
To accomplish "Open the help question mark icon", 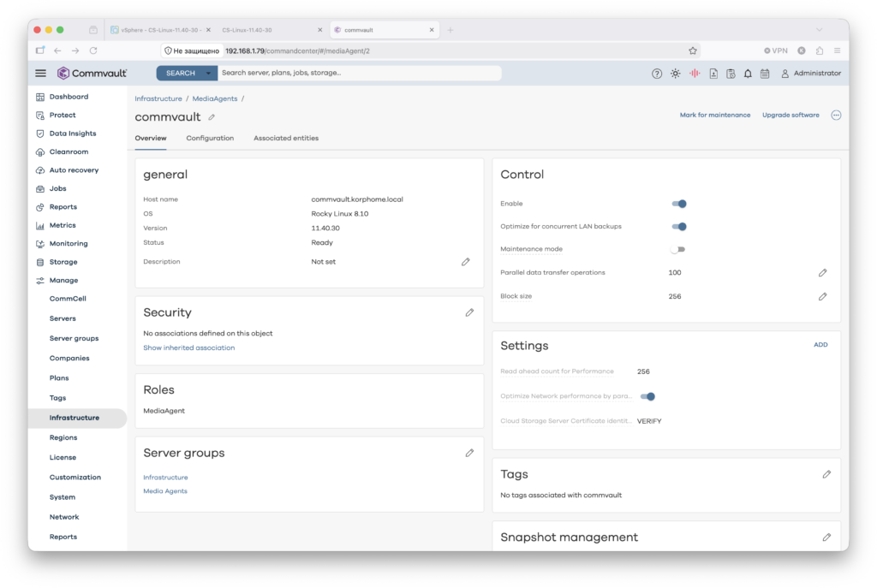I will (657, 74).
